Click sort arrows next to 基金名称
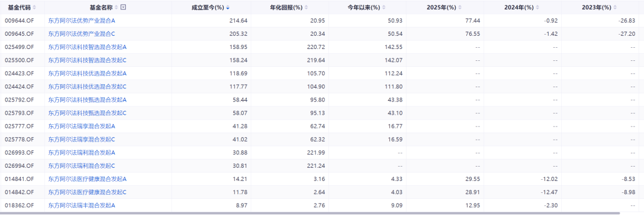Screen dimensions: 644x215 pyautogui.click(x=117, y=7)
